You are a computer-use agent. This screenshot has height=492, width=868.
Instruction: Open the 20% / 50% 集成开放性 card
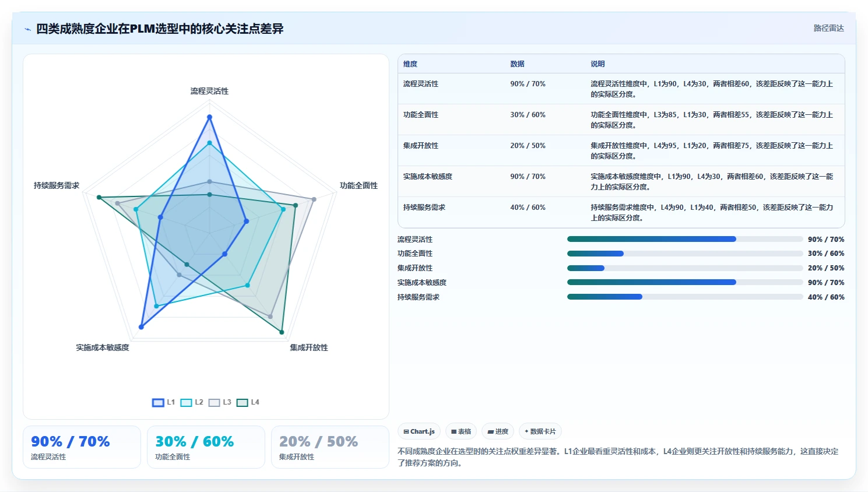click(330, 447)
